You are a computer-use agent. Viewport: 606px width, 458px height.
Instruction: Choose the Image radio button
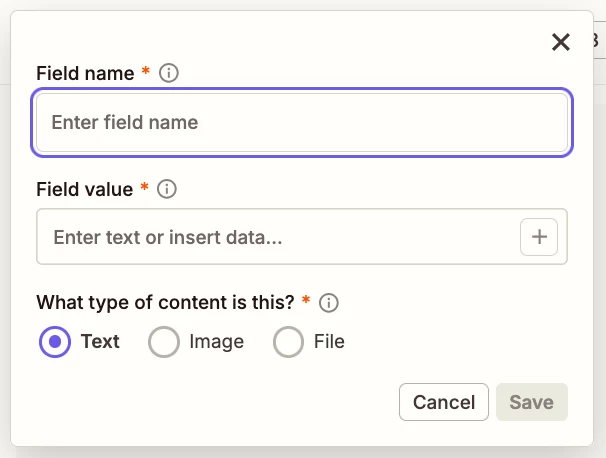click(163, 342)
